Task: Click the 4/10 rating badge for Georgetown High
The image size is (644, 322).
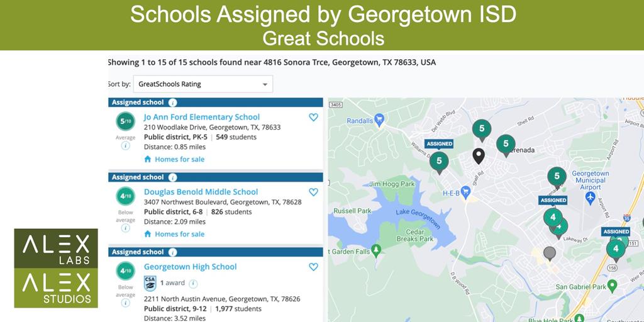Action: 126,270
